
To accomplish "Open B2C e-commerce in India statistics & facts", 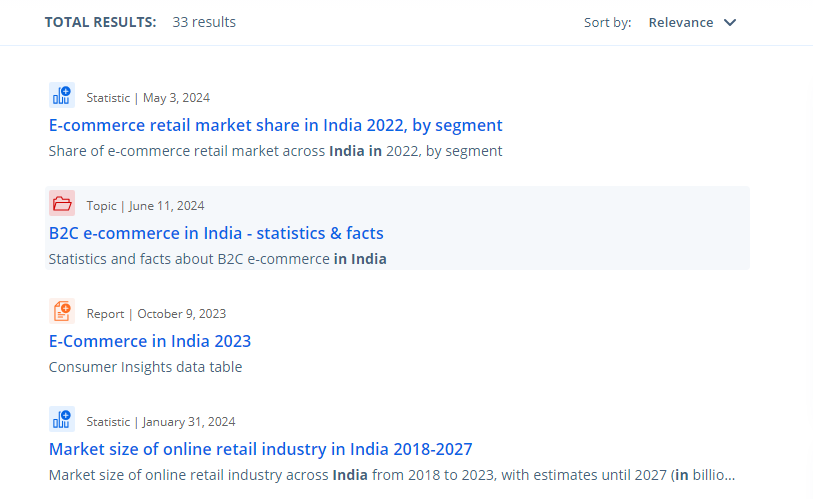I will pos(216,233).
